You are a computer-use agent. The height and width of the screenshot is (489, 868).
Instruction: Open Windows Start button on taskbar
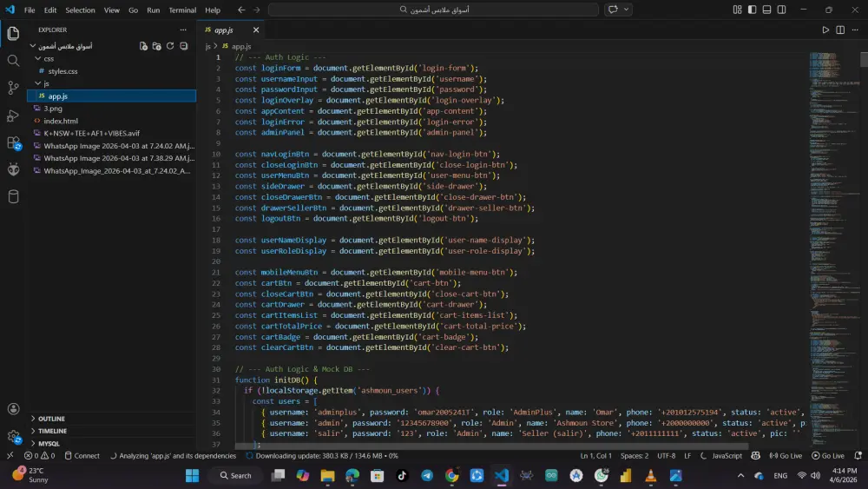(x=192, y=476)
